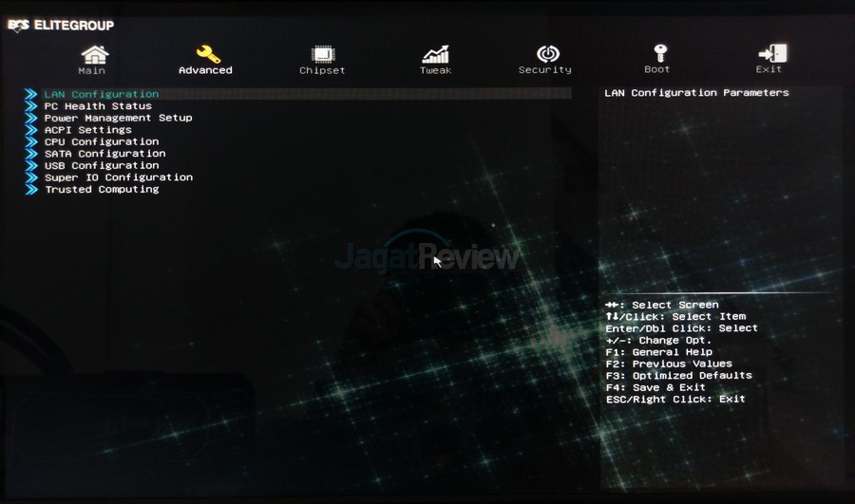Expand arrow beside Trusted Computing
Image resolution: width=855 pixels, height=504 pixels.
point(31,190)
